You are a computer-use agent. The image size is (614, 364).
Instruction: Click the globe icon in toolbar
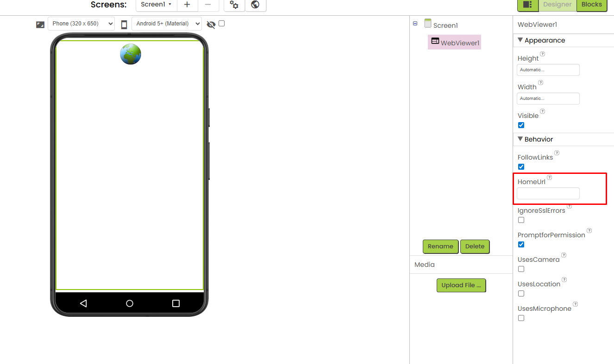255,5
